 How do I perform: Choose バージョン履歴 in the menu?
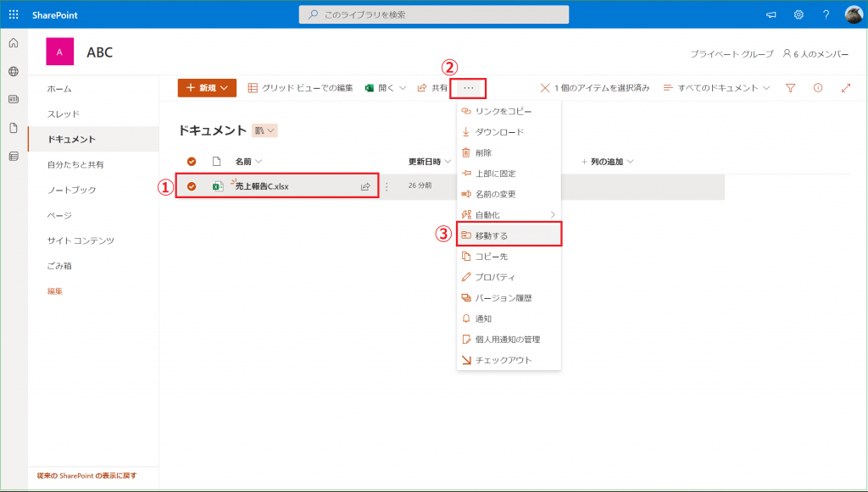[509, 298]
